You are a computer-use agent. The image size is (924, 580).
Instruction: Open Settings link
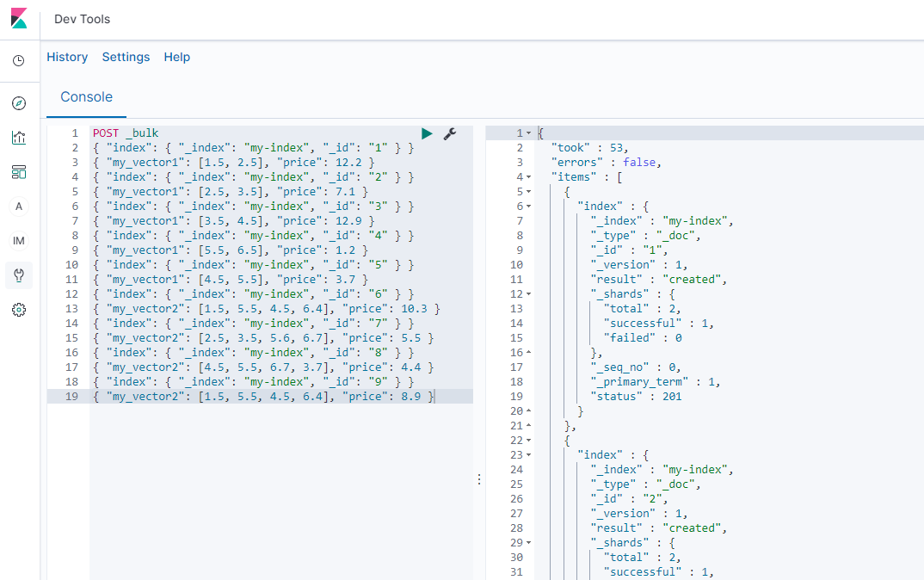pyautogui.click(x=126, y=57)
